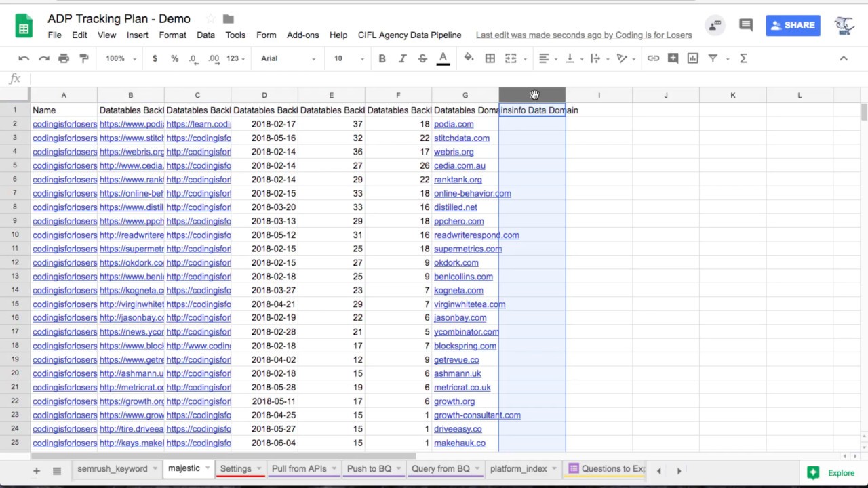Open the all sheets list
The height and width of the screenshot is (488, 868).
pos(57,470)
